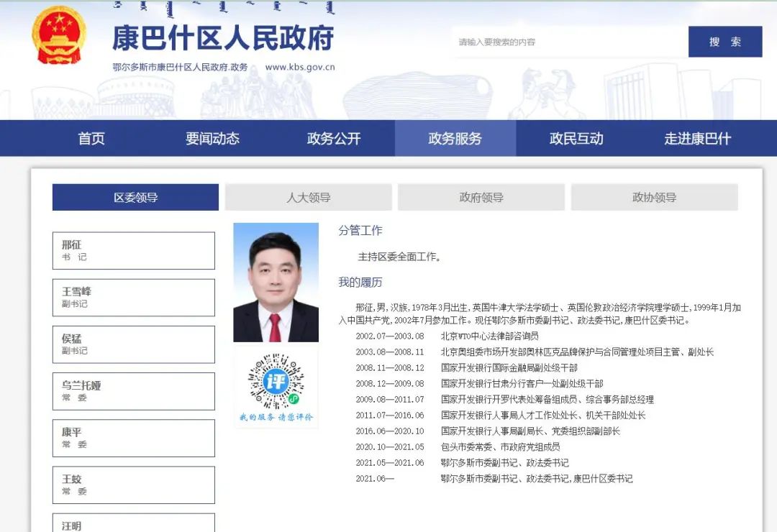Open 走进康巴什 navigation item
This screenshot has width=777, height=532.
(697, 139)
